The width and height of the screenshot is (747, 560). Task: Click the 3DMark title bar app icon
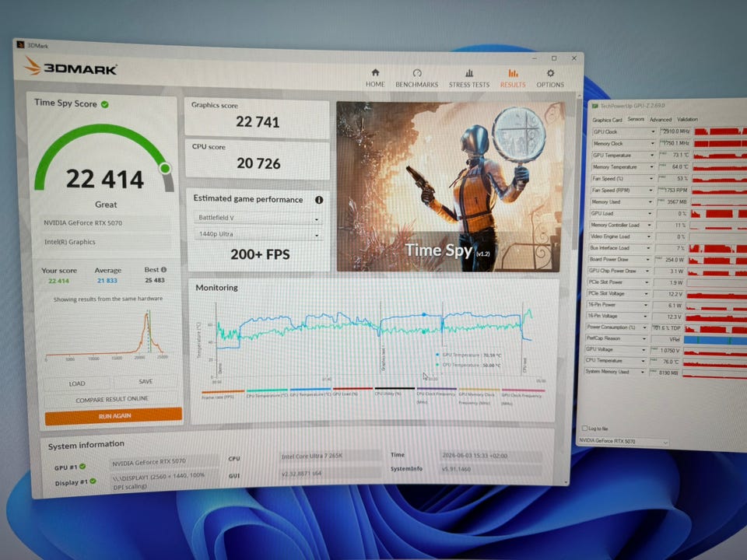[x=20, y=45]
